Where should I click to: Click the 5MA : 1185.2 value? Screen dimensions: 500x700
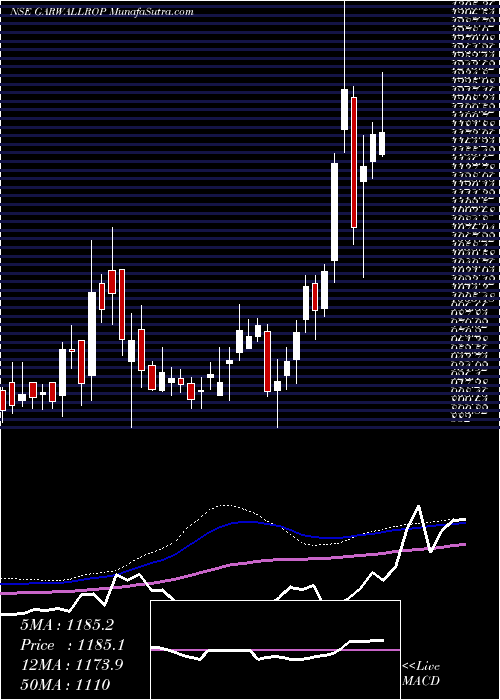tap(66, 625)
